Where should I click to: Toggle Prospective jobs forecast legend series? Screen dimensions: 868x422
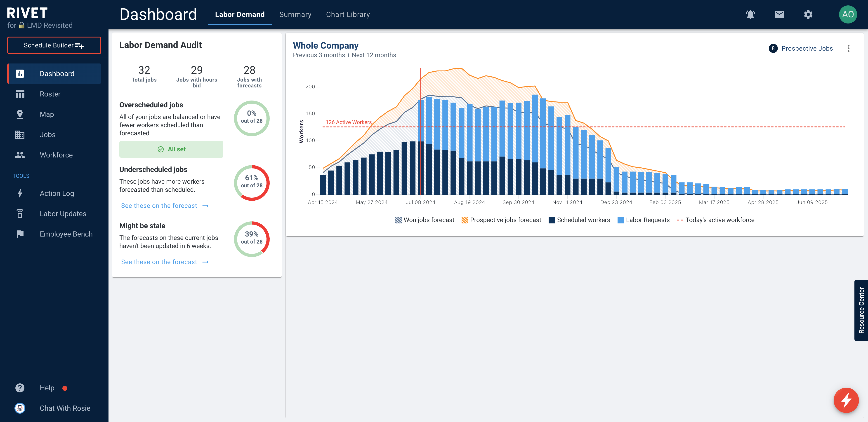point(501,220)
